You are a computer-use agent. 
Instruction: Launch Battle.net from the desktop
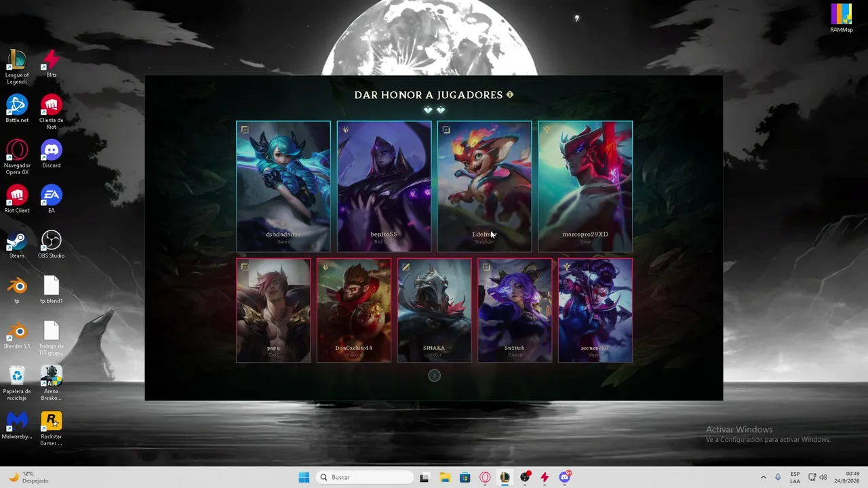click(17, 109)
